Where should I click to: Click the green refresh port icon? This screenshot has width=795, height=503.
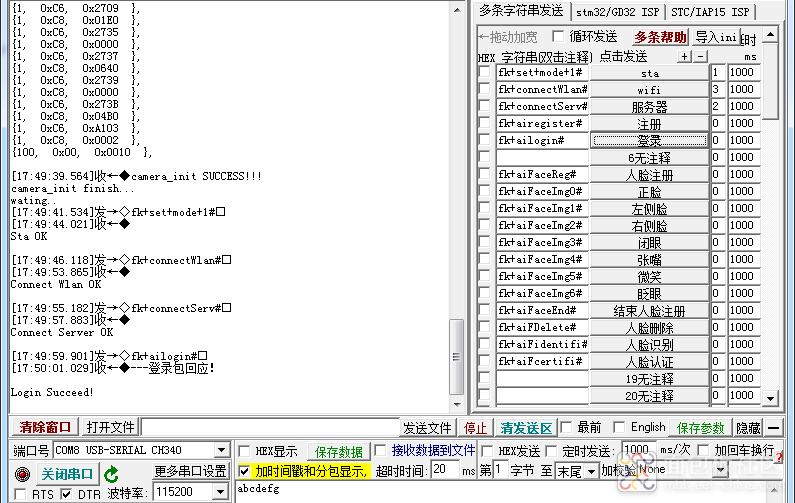coord(111,475)
